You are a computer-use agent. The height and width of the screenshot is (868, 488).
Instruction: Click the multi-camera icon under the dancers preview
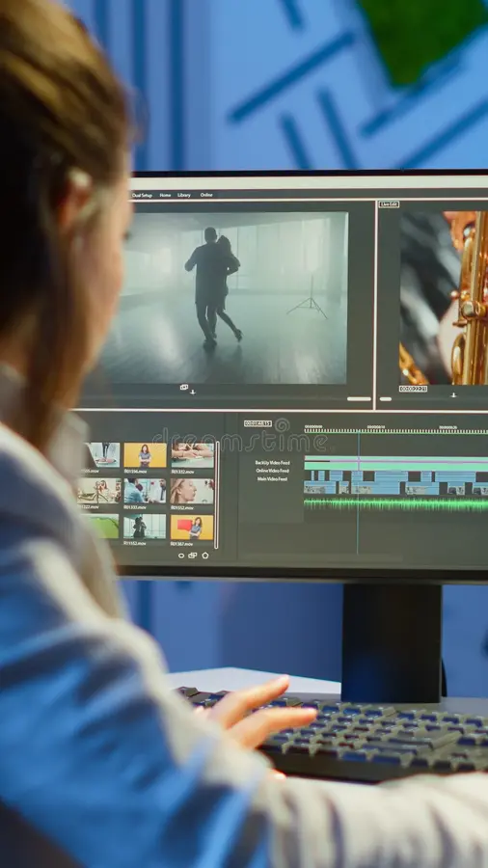pyautogui.click(x=184, y=388)
